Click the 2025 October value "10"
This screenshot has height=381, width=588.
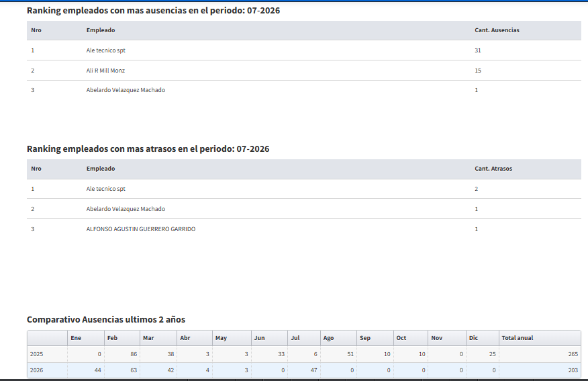[x=422, y=354]
